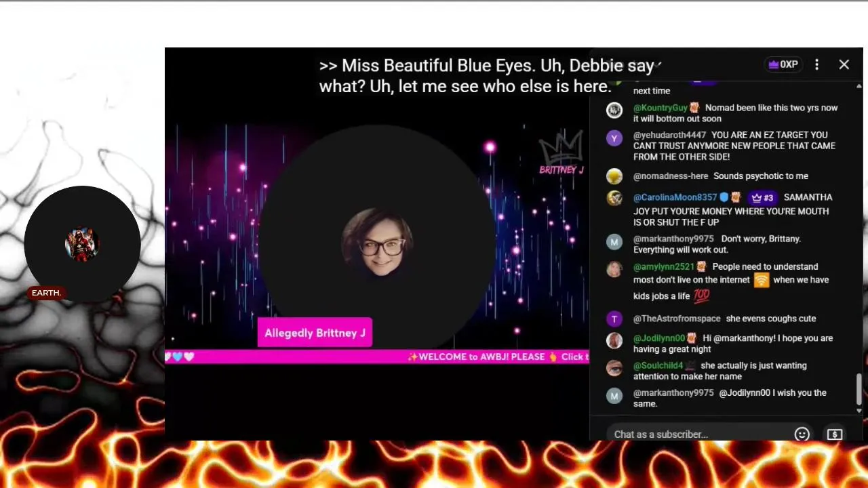Click the EARTH. circular avatar

82,244
